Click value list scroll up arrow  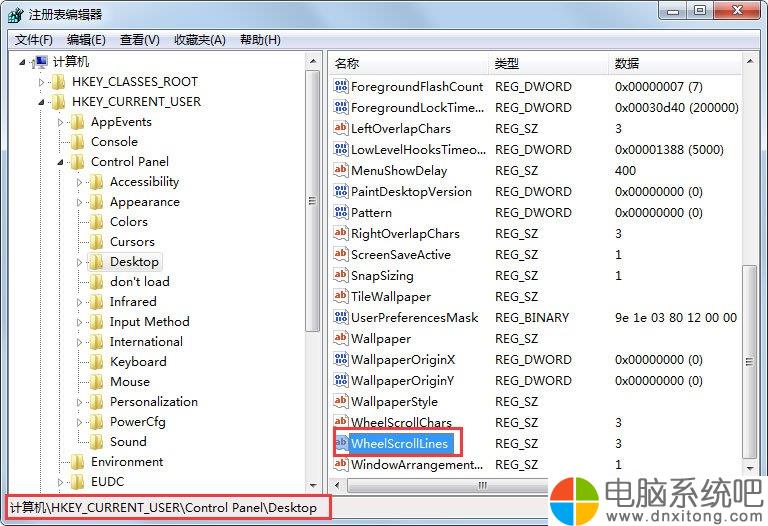(749, 61)
